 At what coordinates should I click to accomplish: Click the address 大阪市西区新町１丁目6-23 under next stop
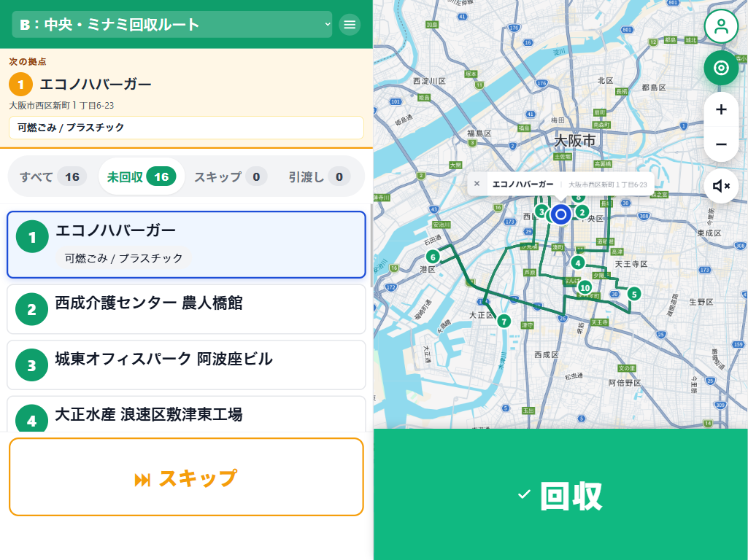point(61,105)
